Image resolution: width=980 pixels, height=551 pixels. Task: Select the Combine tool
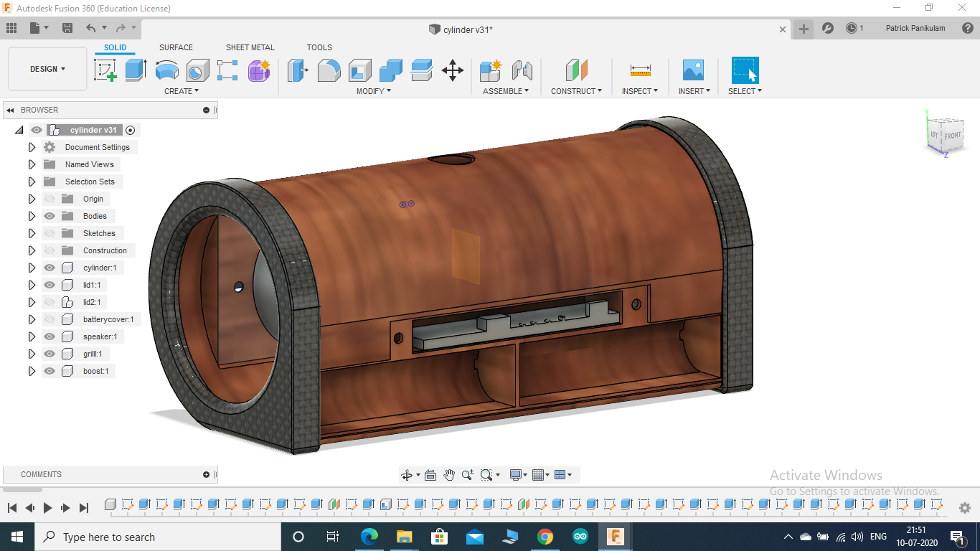pos(390,70)
